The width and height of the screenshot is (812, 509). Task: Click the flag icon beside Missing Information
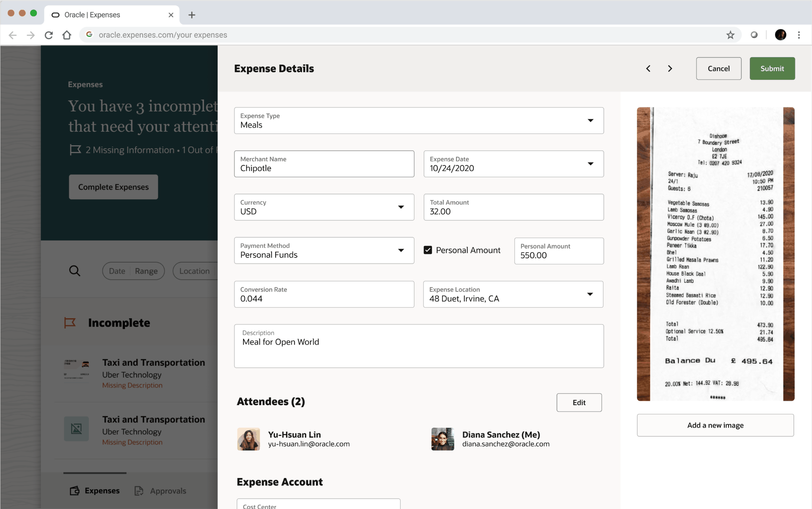point(75,150)
